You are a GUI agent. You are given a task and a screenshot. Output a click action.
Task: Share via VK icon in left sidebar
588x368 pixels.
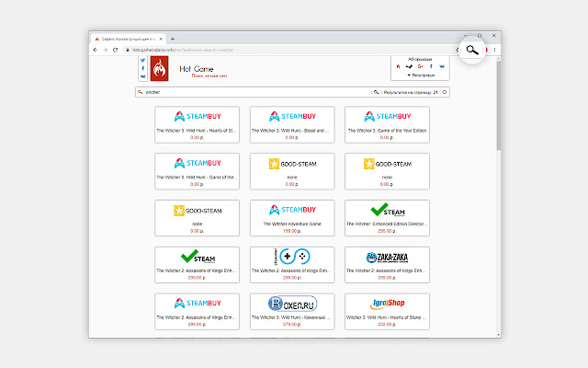click(x=143, y=76)
